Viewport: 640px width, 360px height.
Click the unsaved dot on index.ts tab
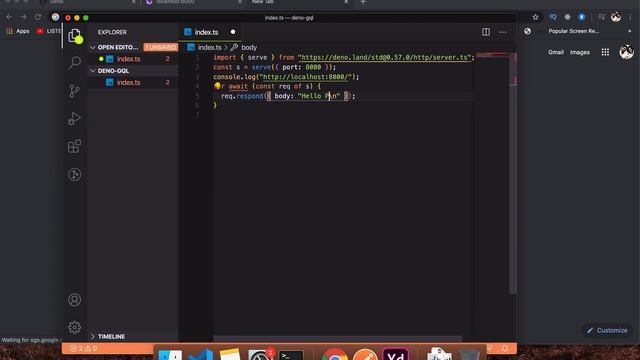tap(233, 32)
